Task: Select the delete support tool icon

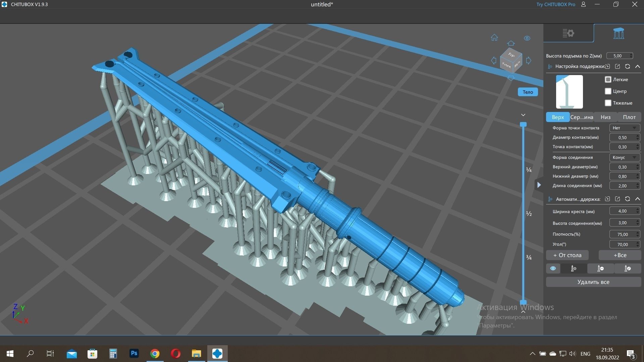Action: coord(600,268)
